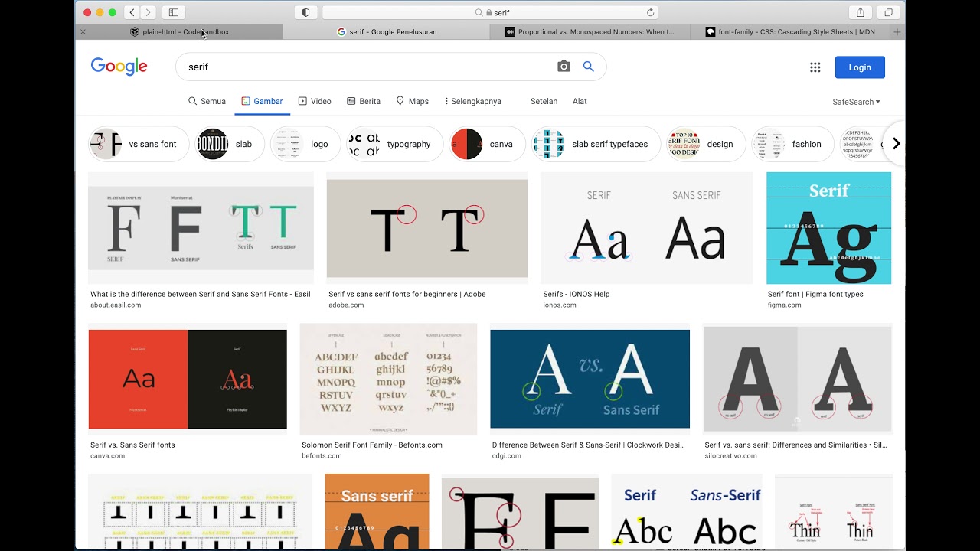Reload page with refresh icon

tap(651, 12)
